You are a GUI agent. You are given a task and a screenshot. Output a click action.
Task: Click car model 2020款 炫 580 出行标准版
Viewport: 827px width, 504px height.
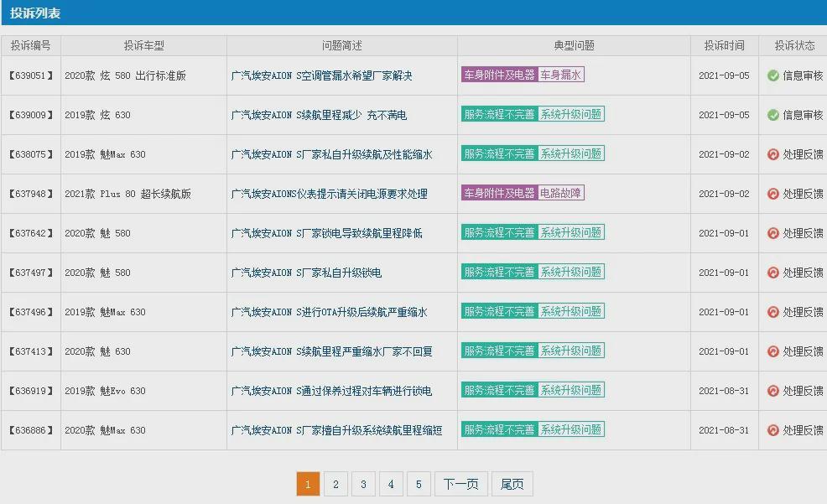(x=125, y=75)
